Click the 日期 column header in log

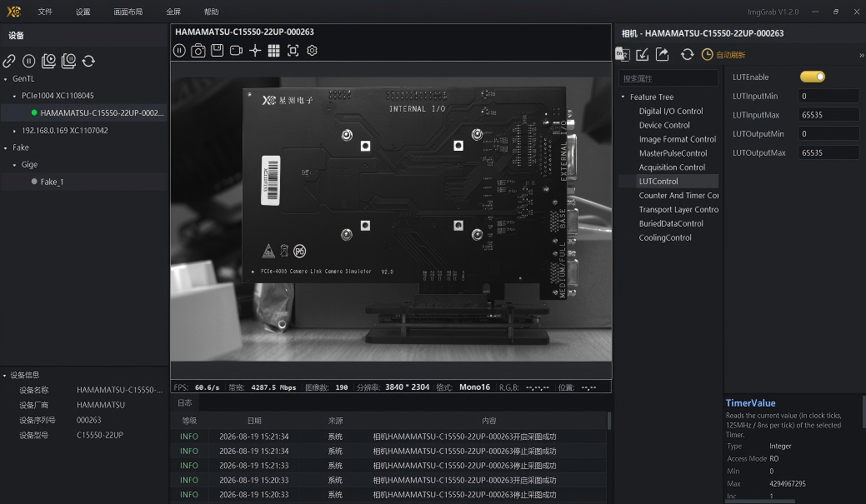[x=254, y=421]
